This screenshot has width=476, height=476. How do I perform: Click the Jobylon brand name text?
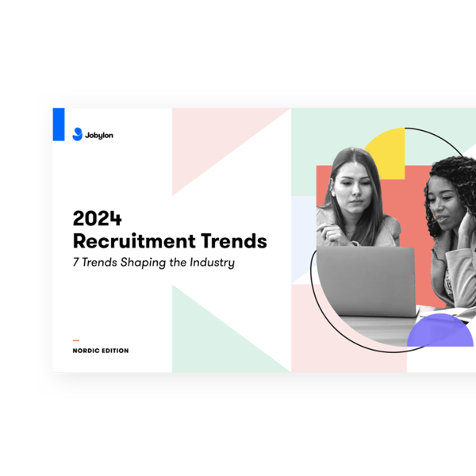point(99,136)
